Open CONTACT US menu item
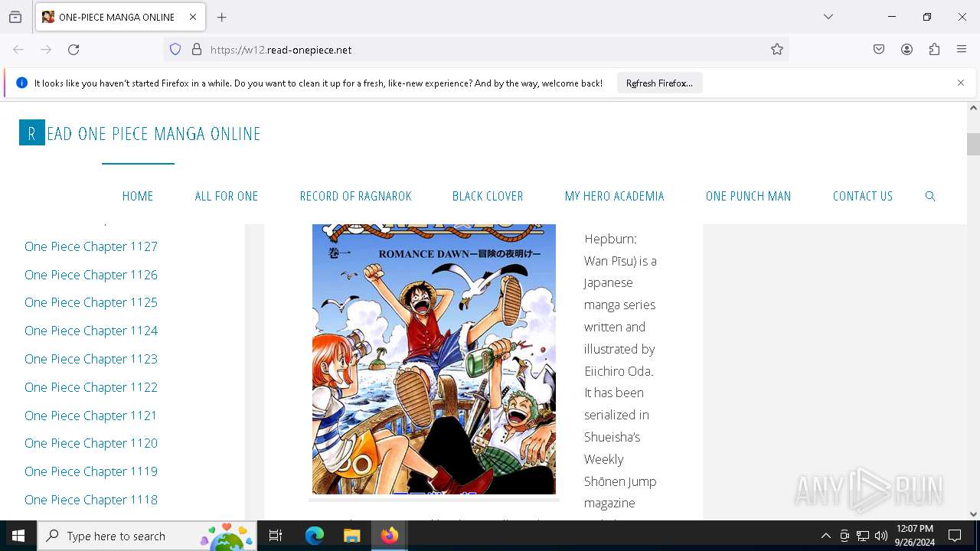Screen dimensions: 980x551 (x=863, y=196)
